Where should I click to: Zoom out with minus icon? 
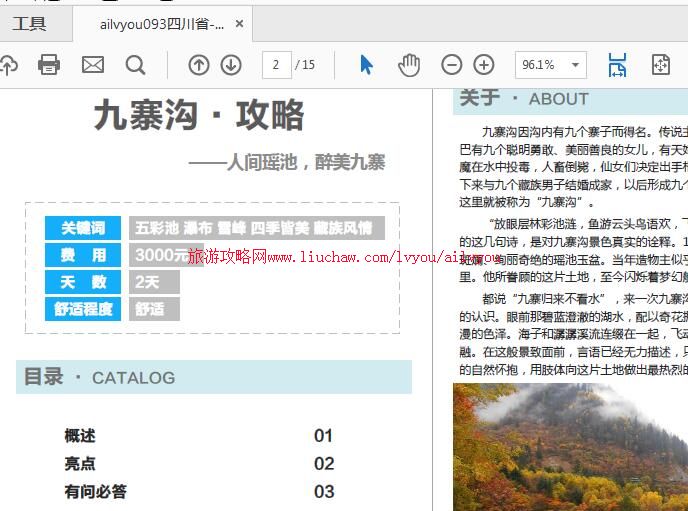pos(452,65)
